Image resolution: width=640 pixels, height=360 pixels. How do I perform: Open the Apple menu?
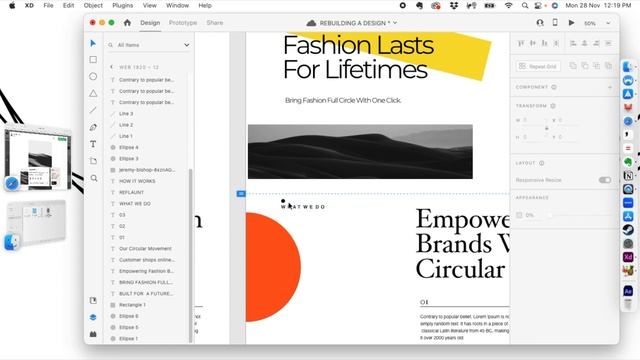[x=12, y=5]
